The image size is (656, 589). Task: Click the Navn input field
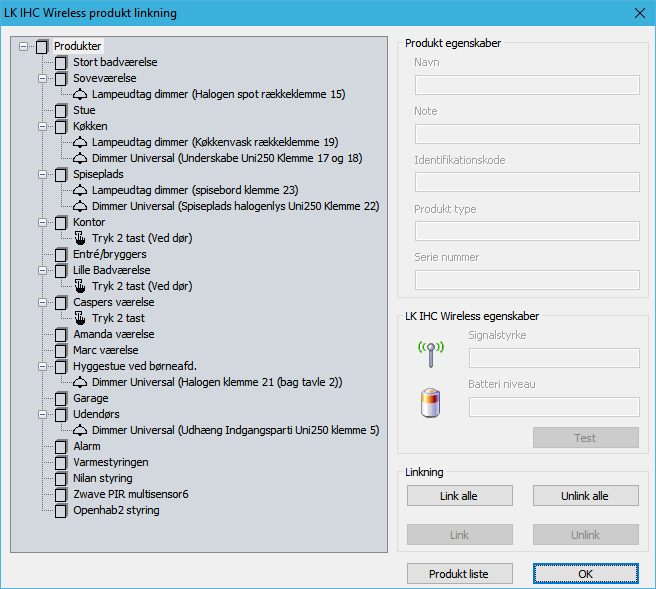527,85
